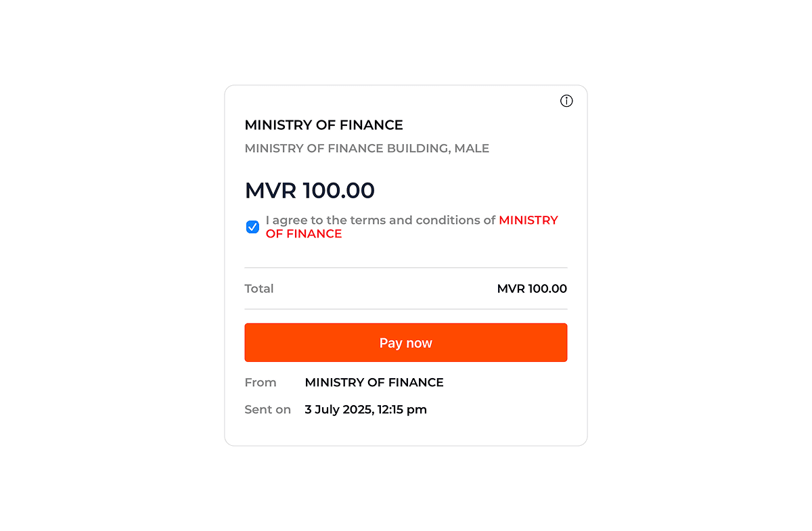This screenshot has width=812, height=531.
Task: Click the 100.00 figure in the large amount
Action: [338, 191]
